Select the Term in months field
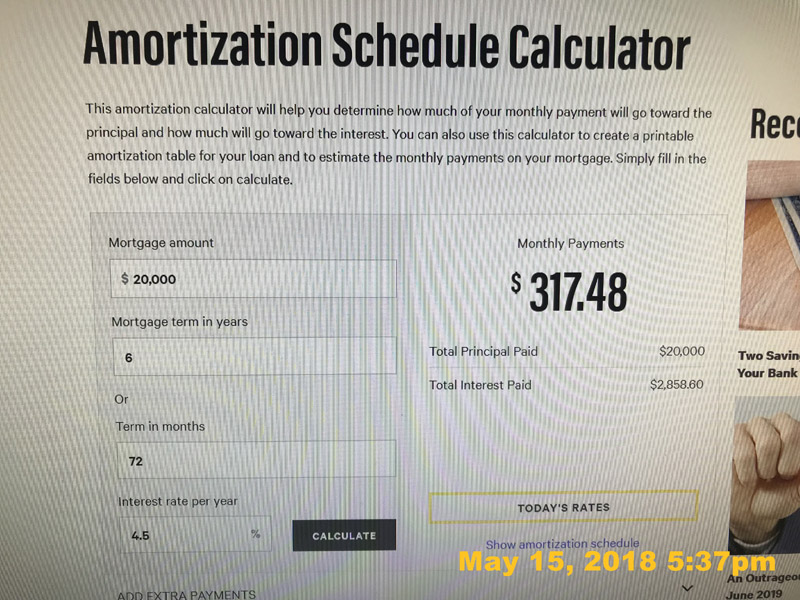Image resolution: width=800 pixels, height=600 pixels. click(255, 460)
